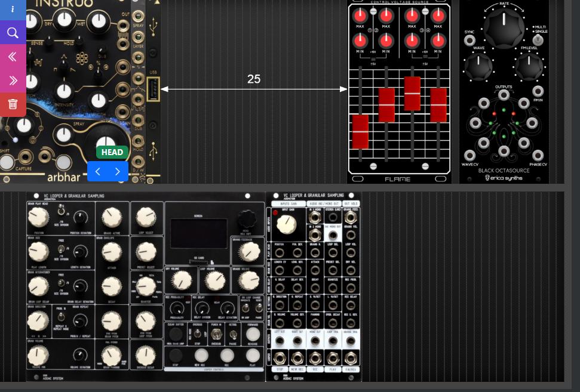Click the LAYER jack on arbhar expander
Screen dimensions: 580x392
(138, 38)
